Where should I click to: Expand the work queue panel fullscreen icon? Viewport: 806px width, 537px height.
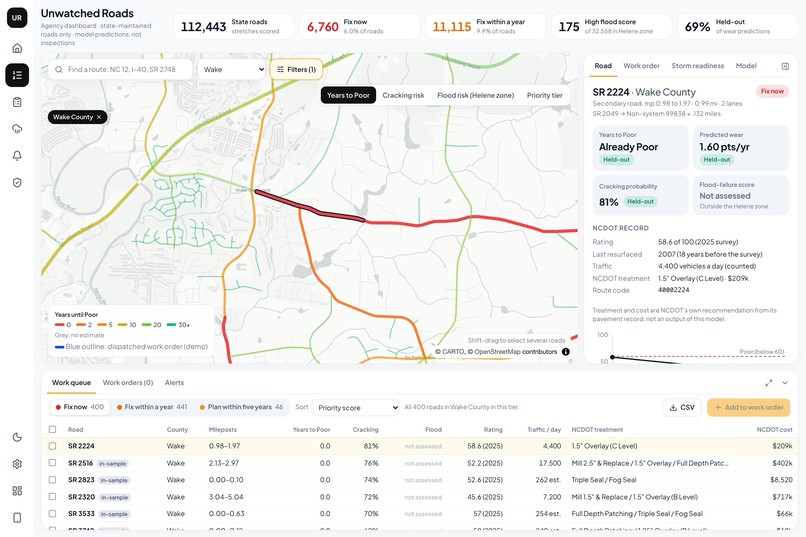point(769,383)
